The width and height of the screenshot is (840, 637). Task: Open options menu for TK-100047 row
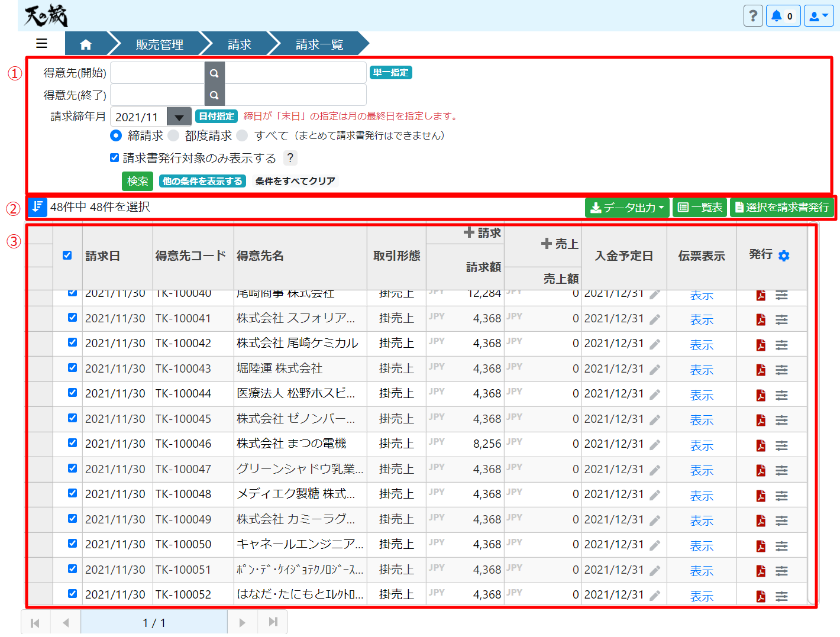point(781,470)
